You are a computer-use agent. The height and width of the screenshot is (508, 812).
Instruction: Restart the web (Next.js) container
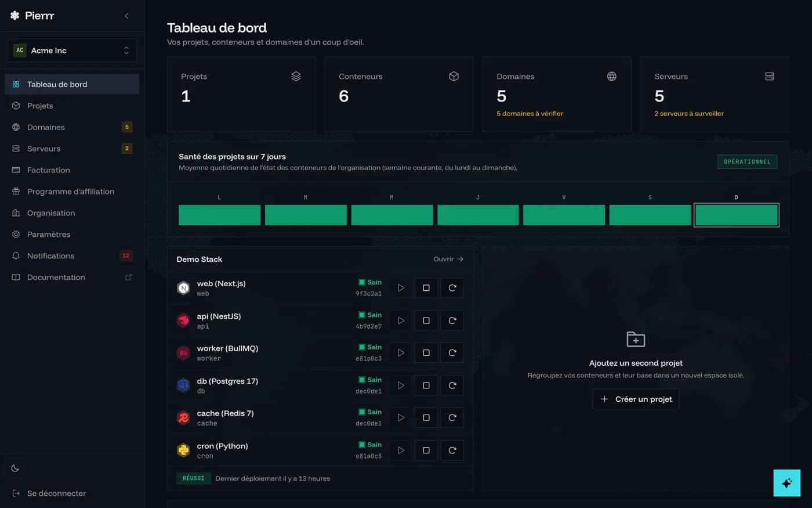tap(452, 288)
